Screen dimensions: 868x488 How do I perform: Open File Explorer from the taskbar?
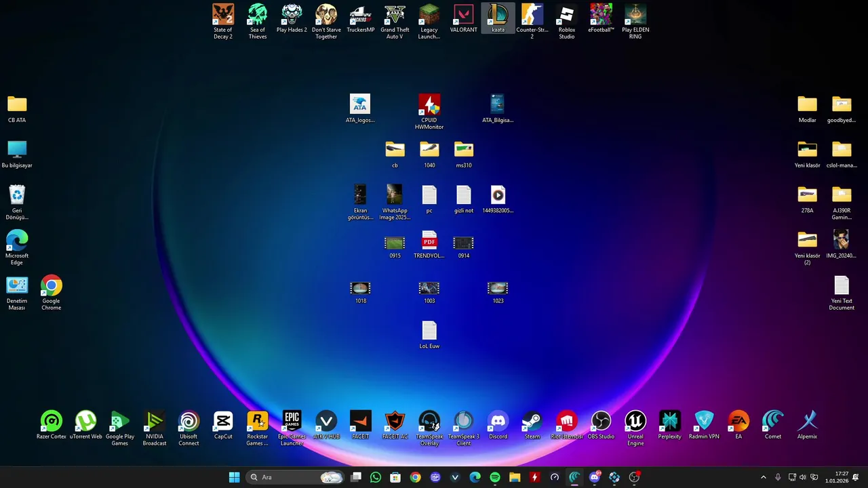[515, 477]
